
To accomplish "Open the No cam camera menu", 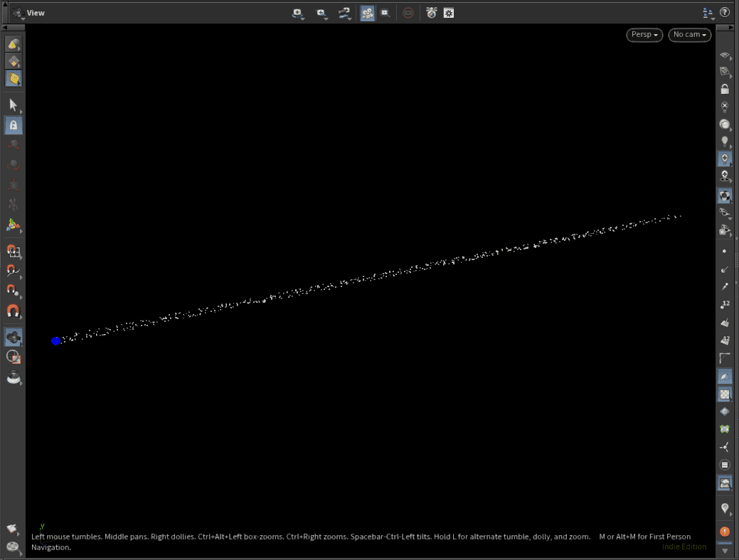I will [689, 35].
